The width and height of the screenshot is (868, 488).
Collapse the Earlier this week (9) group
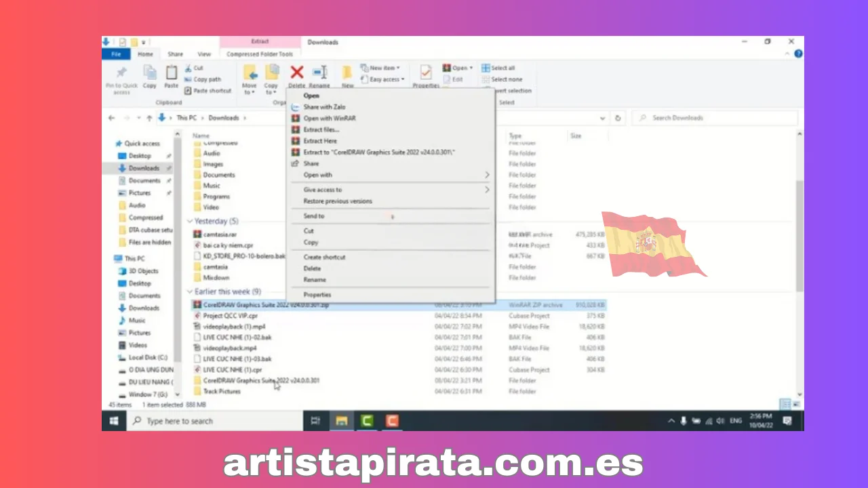(x=190, y=292)
